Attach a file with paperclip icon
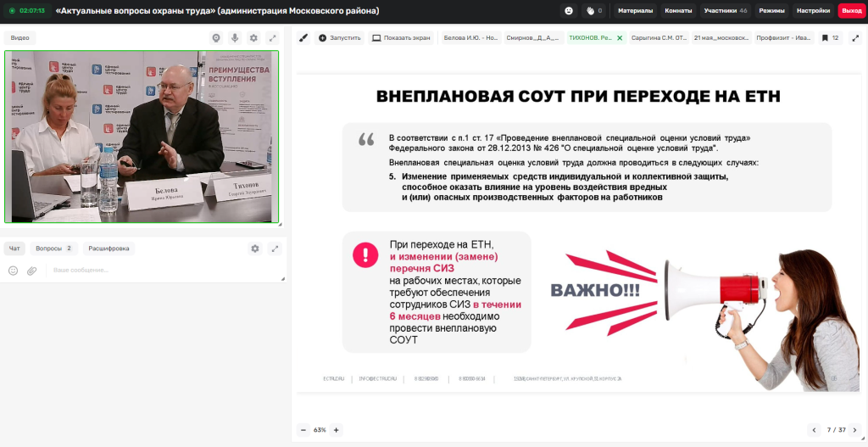868x447 pixels. [32, 271]
